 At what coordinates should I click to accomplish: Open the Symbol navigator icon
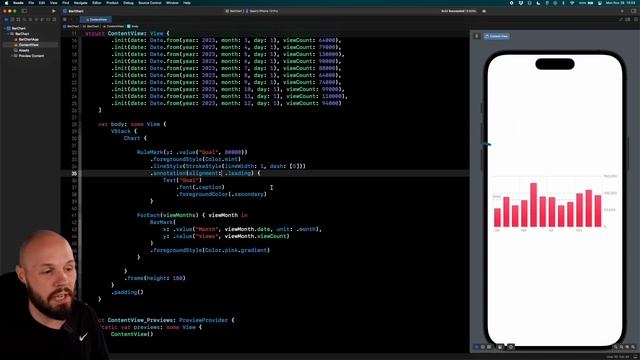[18, 19]
